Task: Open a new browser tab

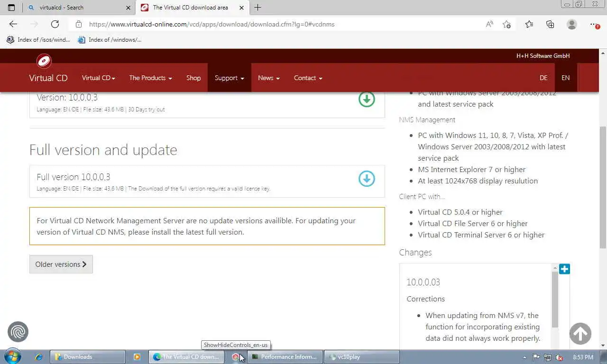Action: click(x=258, y=8)
